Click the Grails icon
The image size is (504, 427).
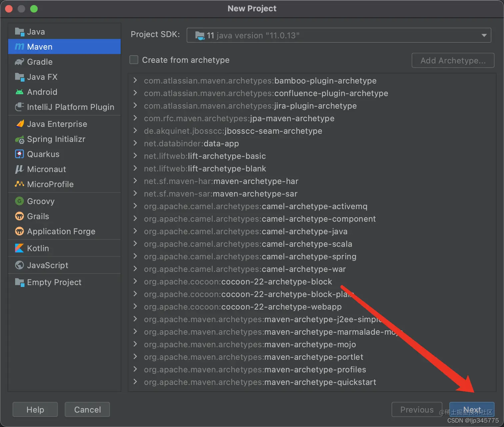(20, 216)
